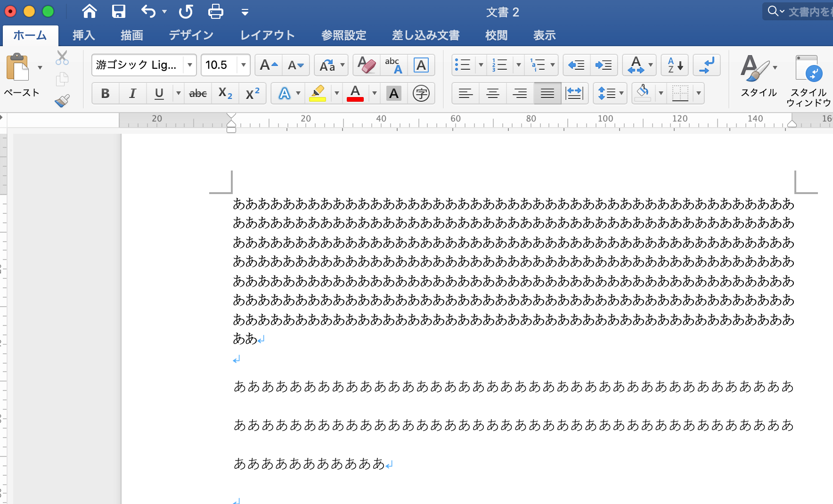Enable center text alignment

point(493,93)
